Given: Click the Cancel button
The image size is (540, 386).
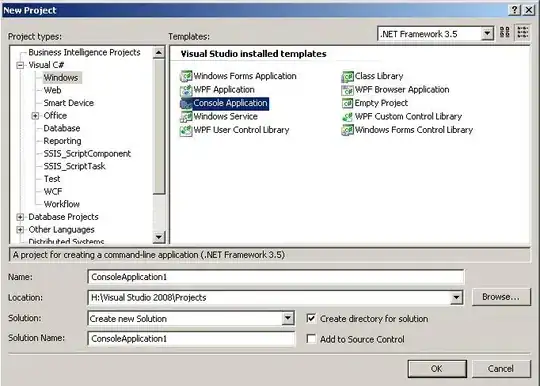Looking at the screenshot, I should tap(501, 369).
